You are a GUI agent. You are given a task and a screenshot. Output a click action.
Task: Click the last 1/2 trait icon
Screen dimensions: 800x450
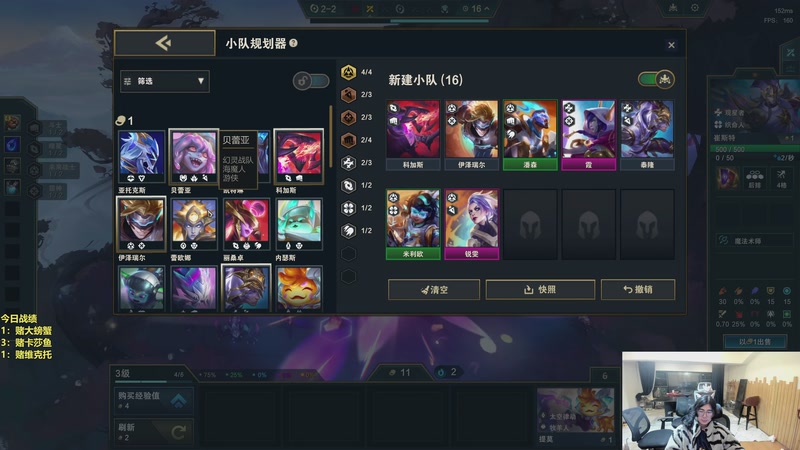pos(348,231)
